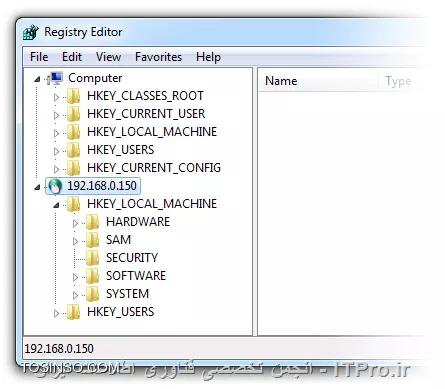Expand local HKEY_LOCAL_MACHINE under Computer
The image size is (445, 389).
[x=56, y=133]
